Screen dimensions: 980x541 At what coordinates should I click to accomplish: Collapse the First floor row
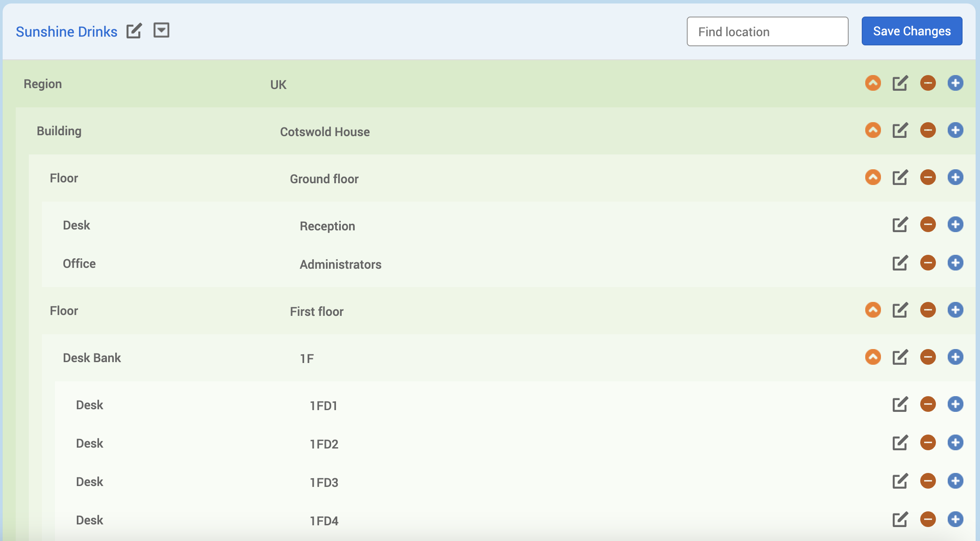(x=873, y=310)
